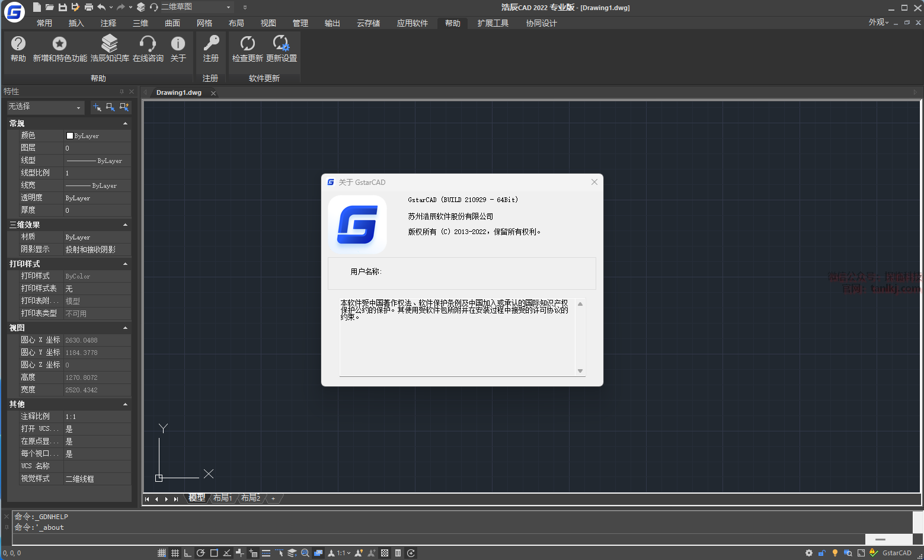Click the 在线咨询 headset icon

[148, 44]
